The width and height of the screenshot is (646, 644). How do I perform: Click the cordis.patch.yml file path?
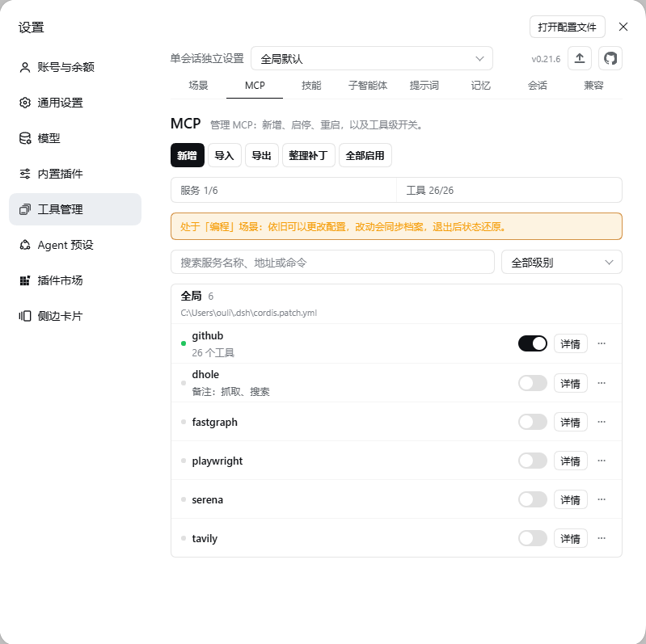coord(249,313)
